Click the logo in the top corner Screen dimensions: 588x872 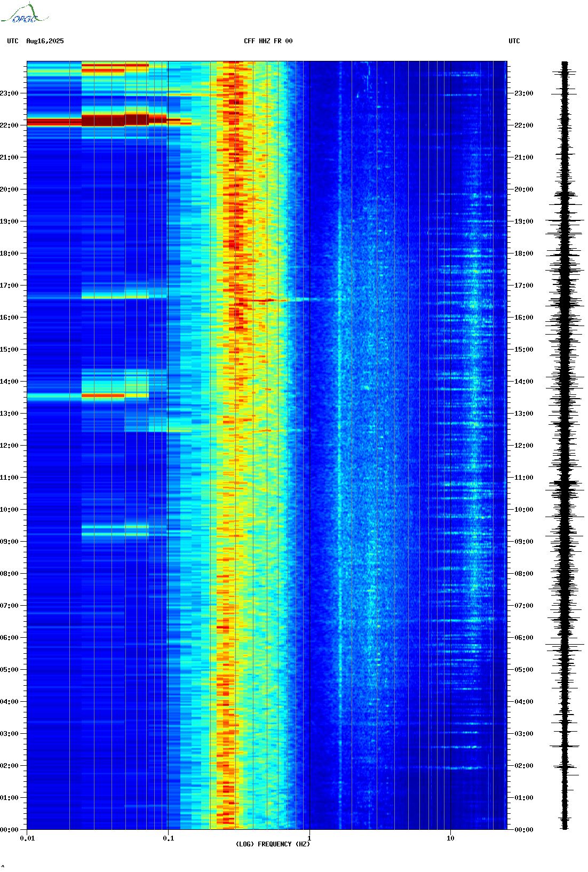click(x=25, y=13)
